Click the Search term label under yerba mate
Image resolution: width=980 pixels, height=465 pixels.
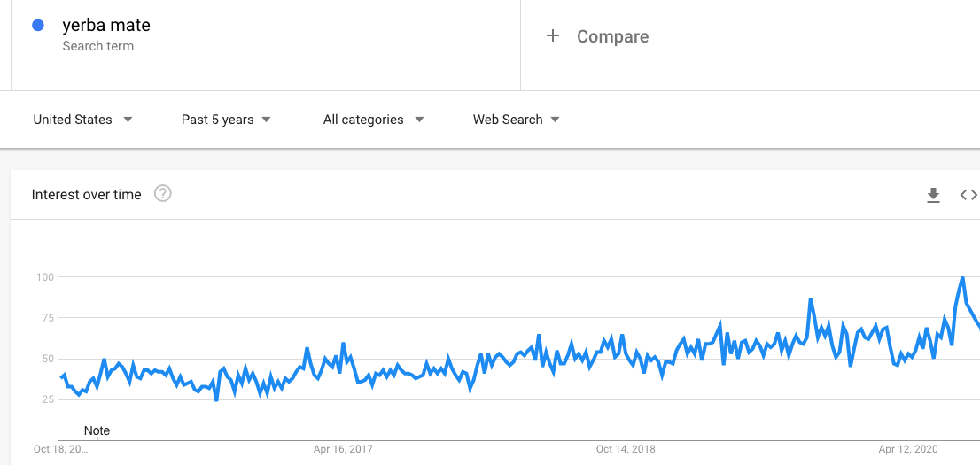coord(98,46)
